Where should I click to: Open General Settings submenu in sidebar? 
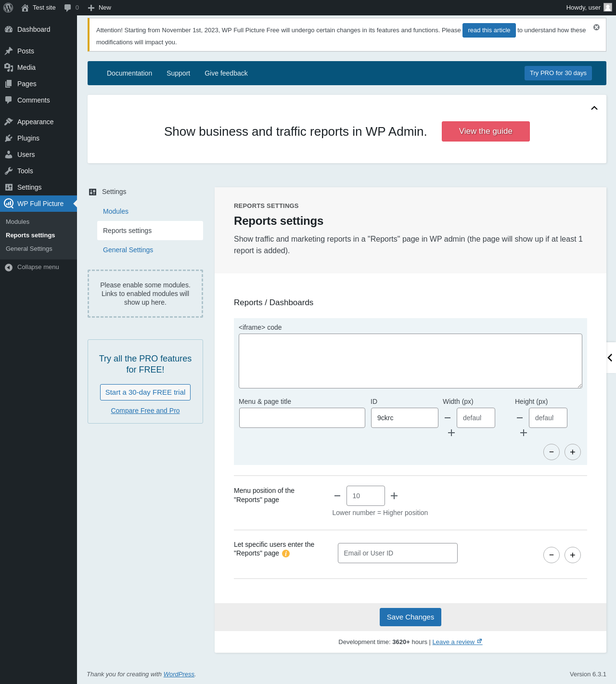pos(29,249)
